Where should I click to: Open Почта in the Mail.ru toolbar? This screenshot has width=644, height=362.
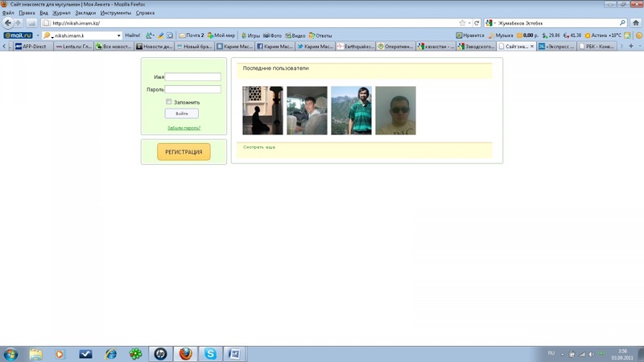(191, 35)
